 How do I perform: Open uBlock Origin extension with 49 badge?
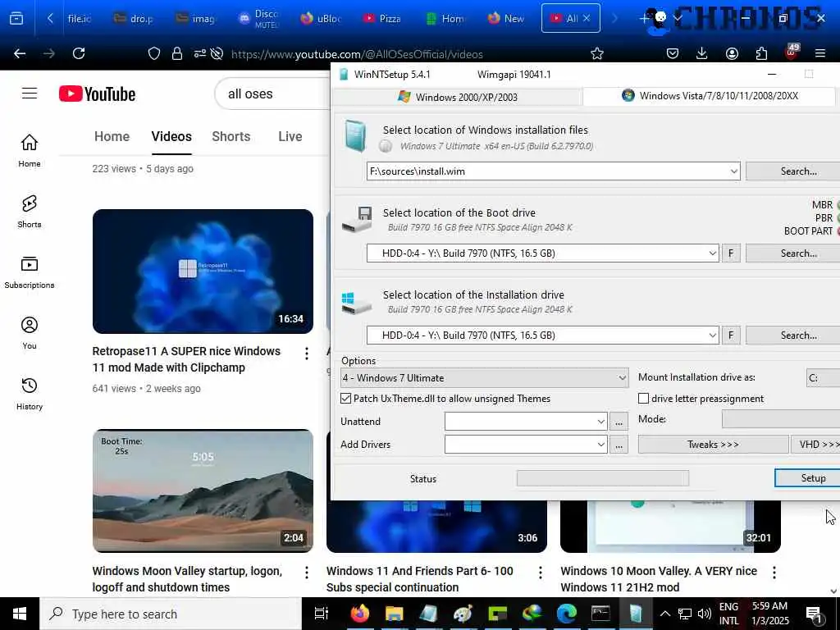[x=792, y=52]
